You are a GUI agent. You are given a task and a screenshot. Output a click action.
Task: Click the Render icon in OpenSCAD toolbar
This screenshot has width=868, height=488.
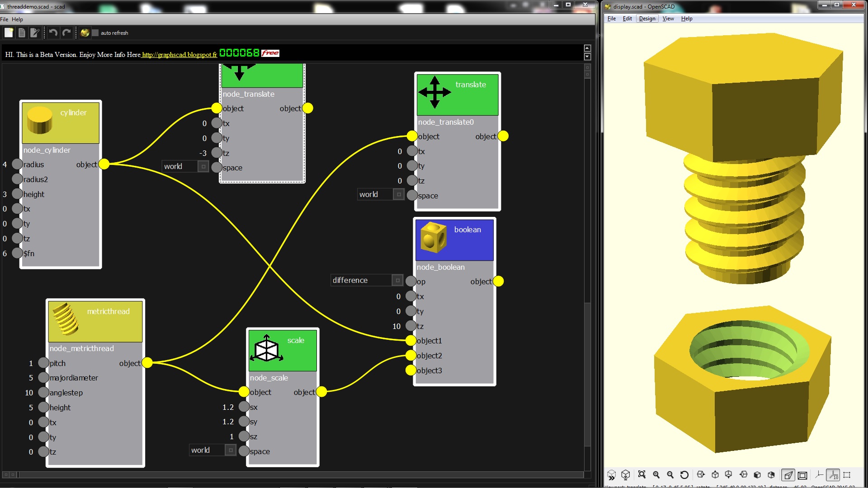coord(626,475)
